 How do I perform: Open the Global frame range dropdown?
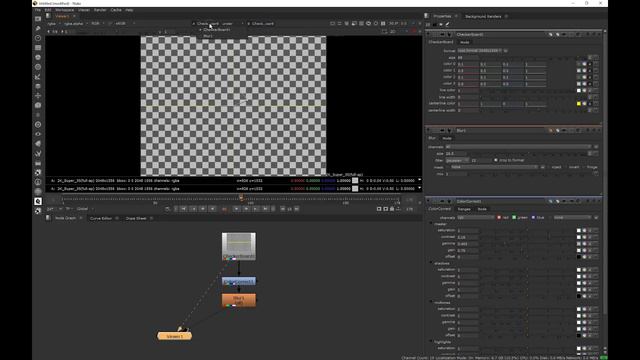[x=84, y=209]
